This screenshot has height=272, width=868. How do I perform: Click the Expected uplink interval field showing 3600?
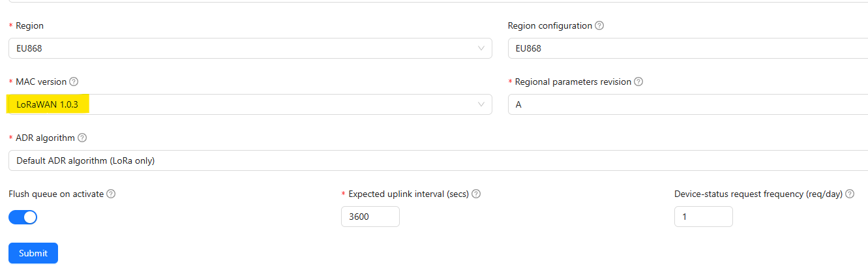370,217
